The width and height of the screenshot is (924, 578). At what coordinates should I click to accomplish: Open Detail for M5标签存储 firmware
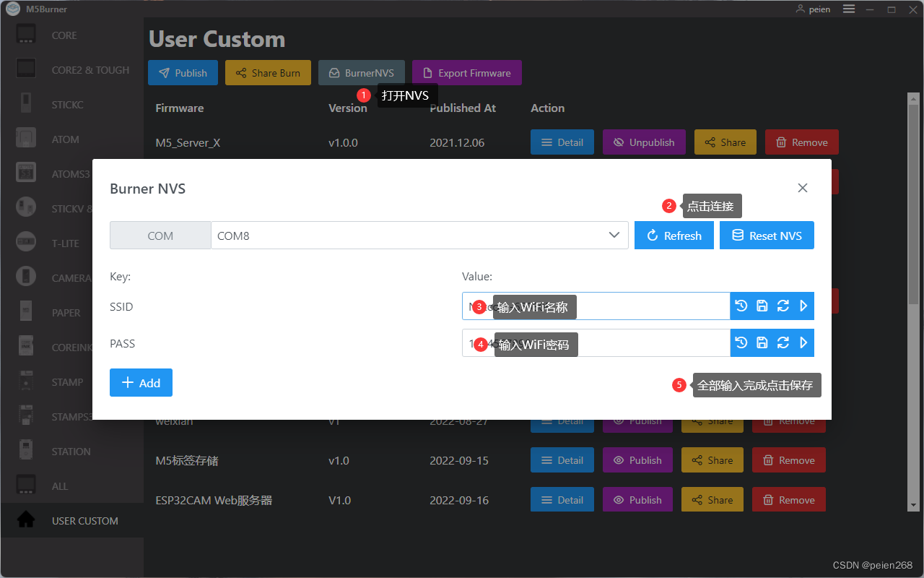(562, 460)
